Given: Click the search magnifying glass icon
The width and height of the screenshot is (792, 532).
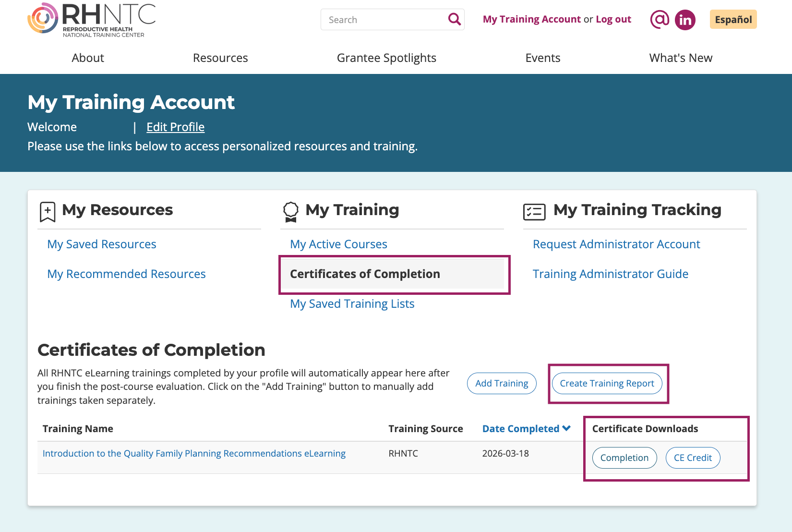Looking at the screenshot, I should click(x=453, y=19).
